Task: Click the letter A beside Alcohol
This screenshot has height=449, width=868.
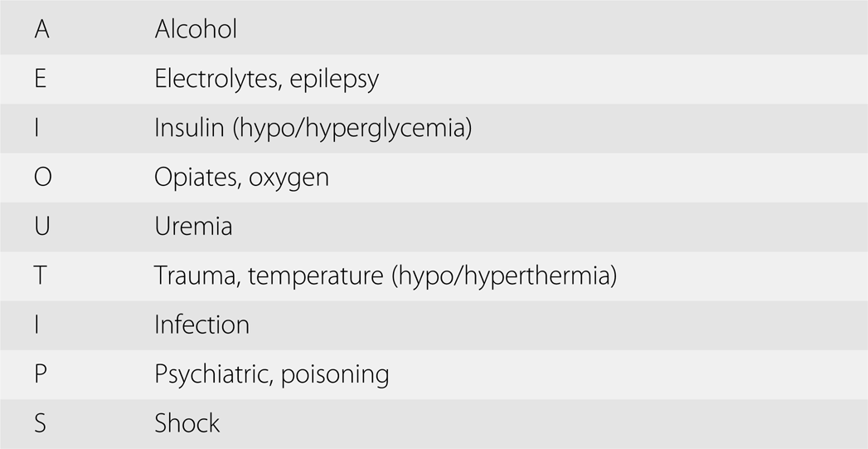Action: pos(42,30)
